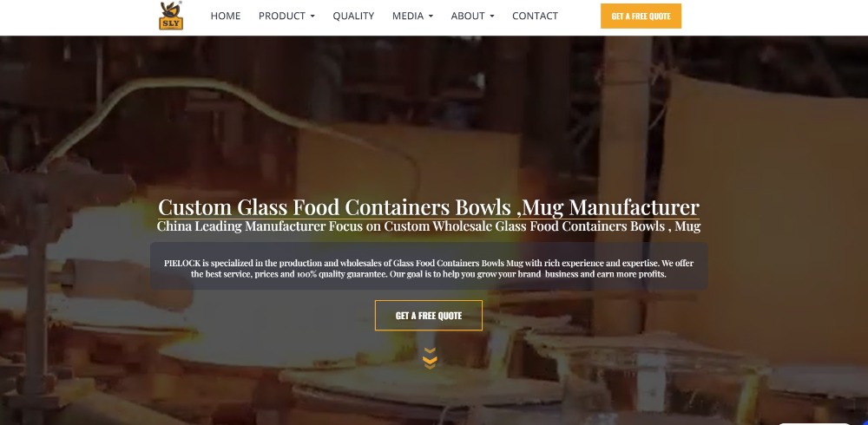Click the MEDIA caret arrow
This screenshot has height=425, width=868.
pos(431,16)
